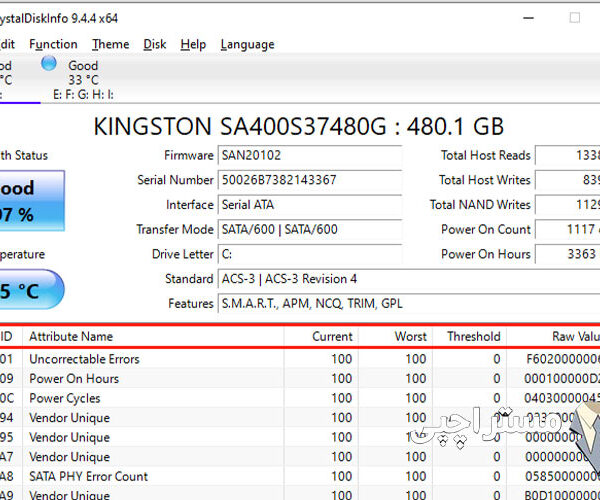
Task: Click the Interface field Serial ATA
Action: click(310, 205)
